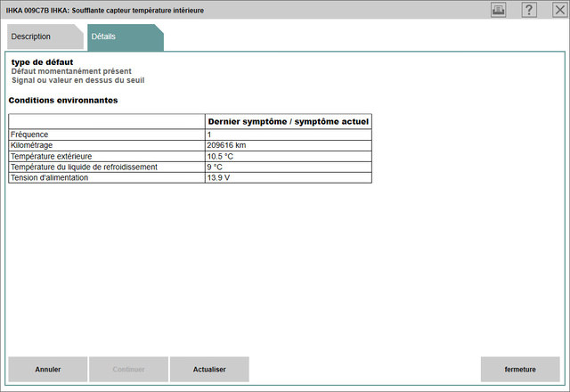Click the print icon in title bar

pos(498,10)
